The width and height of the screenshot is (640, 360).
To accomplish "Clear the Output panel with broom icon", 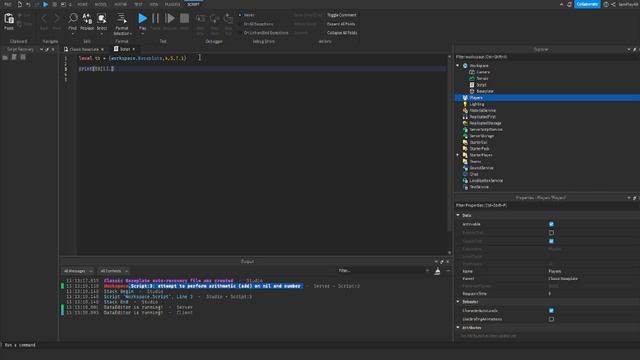I will (x=437, y=271).
